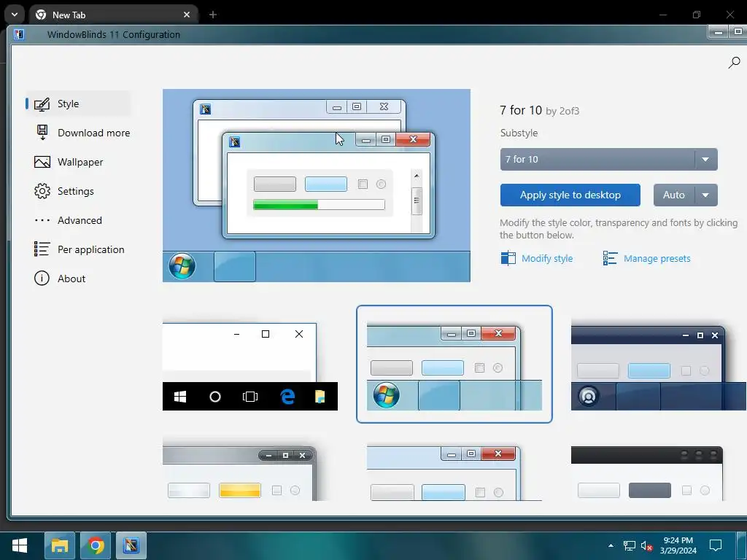Click the network tray icon
Image resolution: width=747 pixels, height=560 pixels.
click(630, 545)
